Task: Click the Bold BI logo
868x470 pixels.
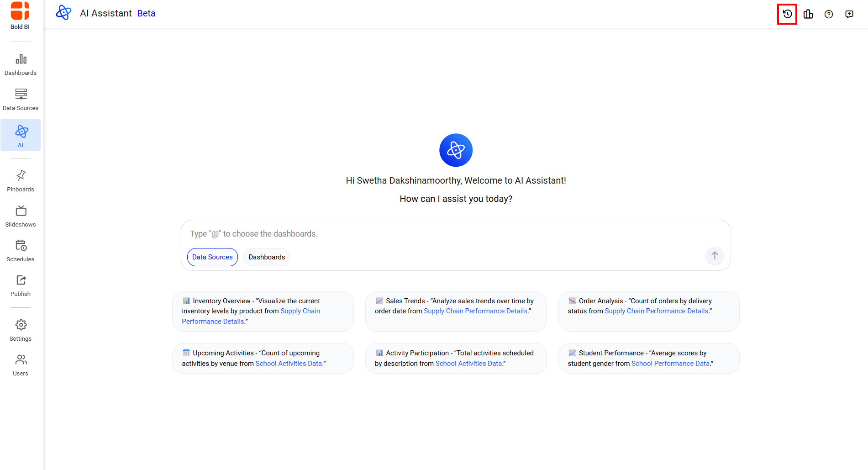Action: coord(20,16)
